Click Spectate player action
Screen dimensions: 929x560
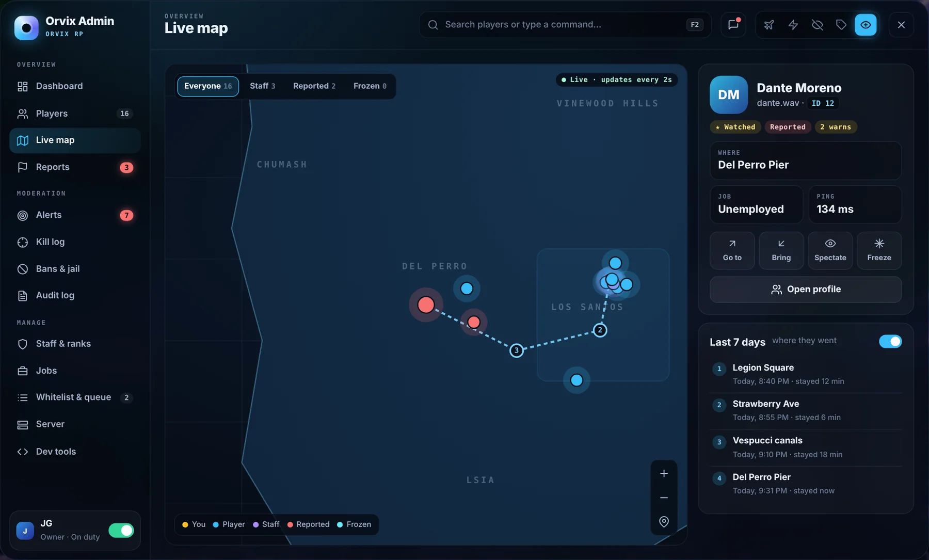point(830,250)
